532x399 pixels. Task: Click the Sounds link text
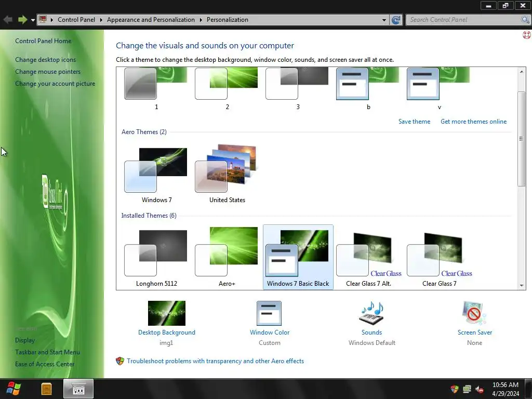coord(371,332)
